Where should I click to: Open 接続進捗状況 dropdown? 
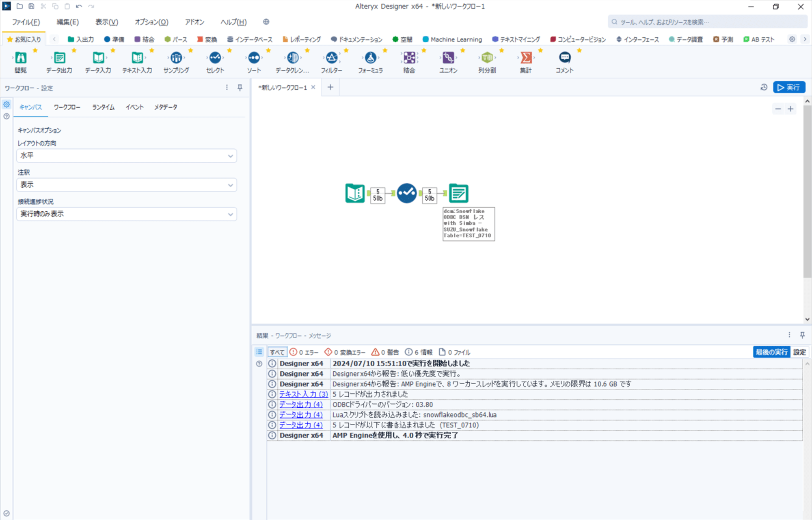click(x=127, y=214)
